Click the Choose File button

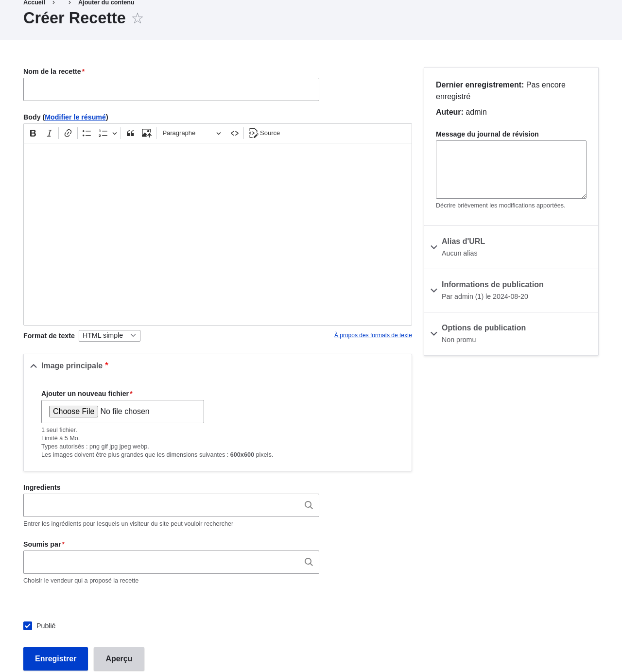click(x=73, y=412)
